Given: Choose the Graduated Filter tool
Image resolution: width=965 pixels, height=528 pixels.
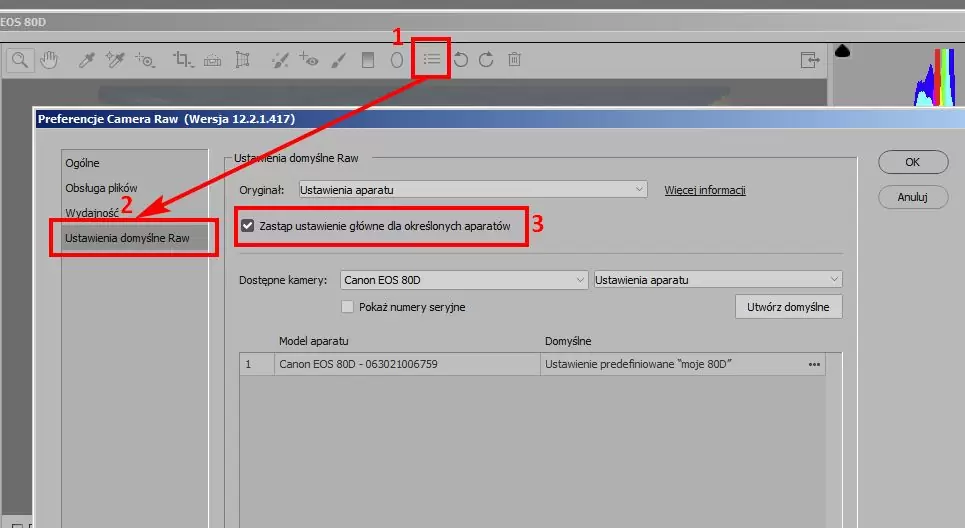Looking at the screenshot, I should click(x=368, y=60).
